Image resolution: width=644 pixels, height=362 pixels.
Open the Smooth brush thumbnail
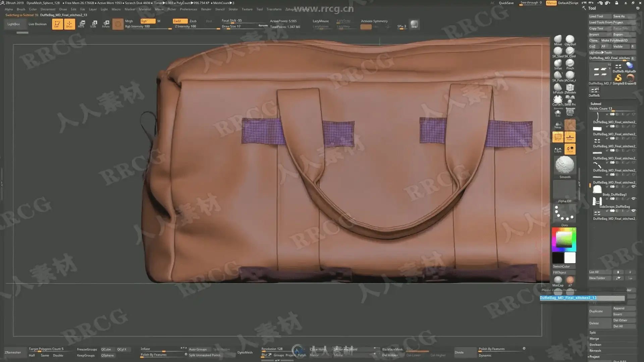565,165
